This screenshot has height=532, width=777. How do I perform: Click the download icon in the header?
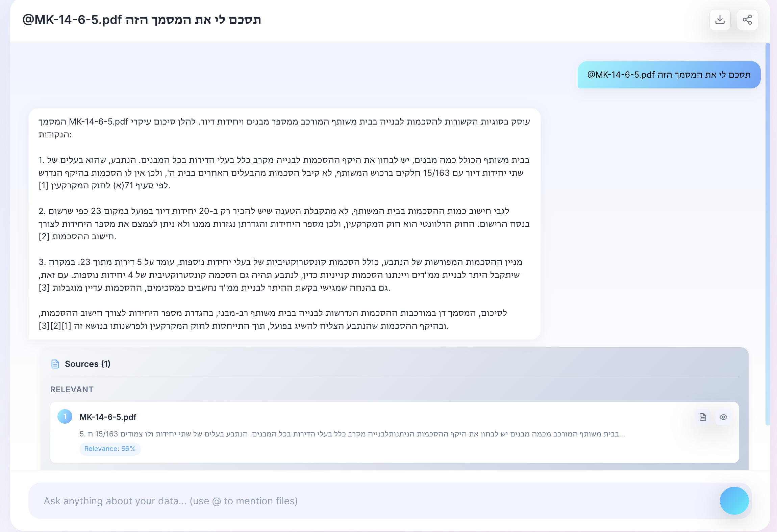(720, 20)
